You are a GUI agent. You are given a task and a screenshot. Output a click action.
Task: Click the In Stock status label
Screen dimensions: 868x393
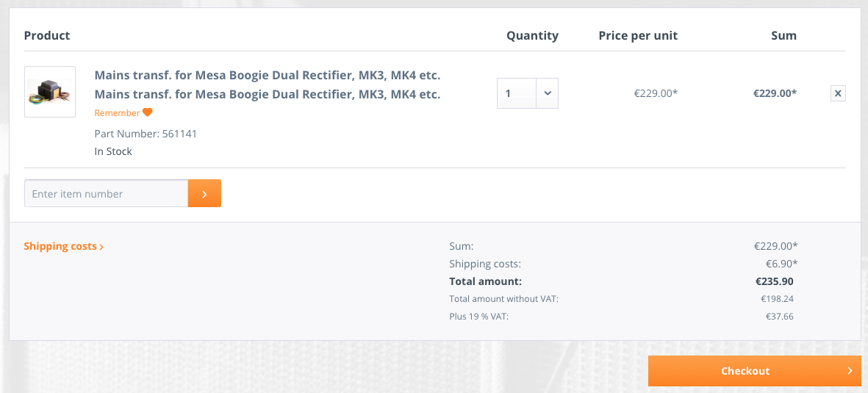(113, 151)
